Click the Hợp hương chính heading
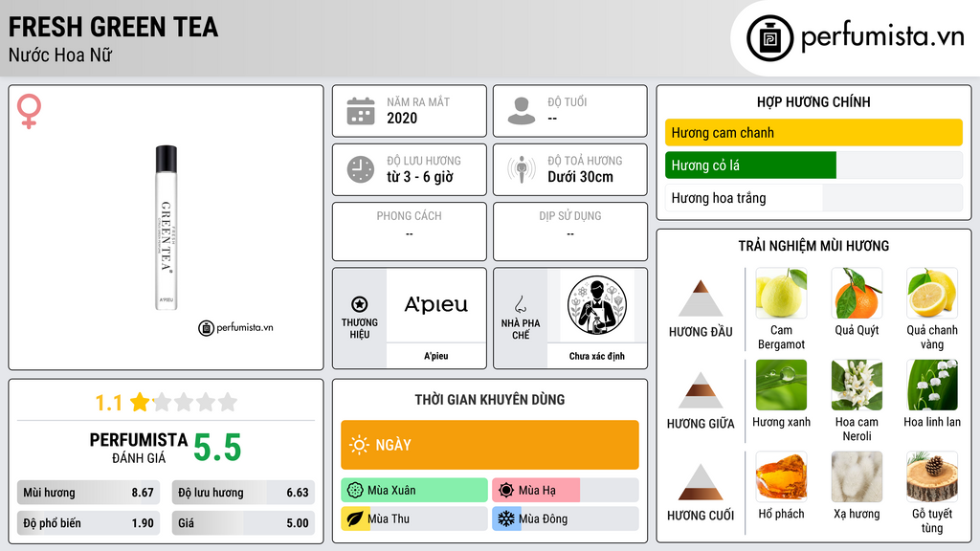Screen dimensions: 980x551 813,101
